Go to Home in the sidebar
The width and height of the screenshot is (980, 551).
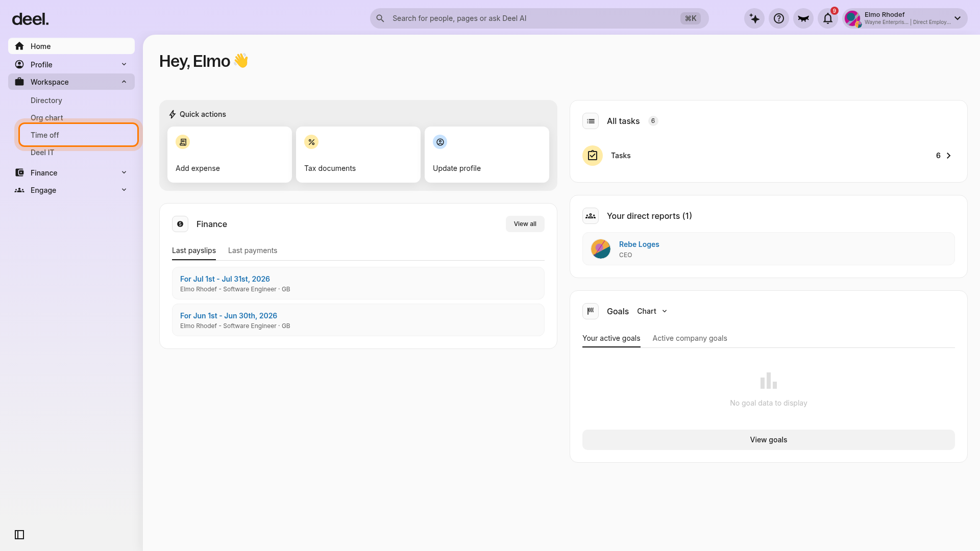(71, 46)
